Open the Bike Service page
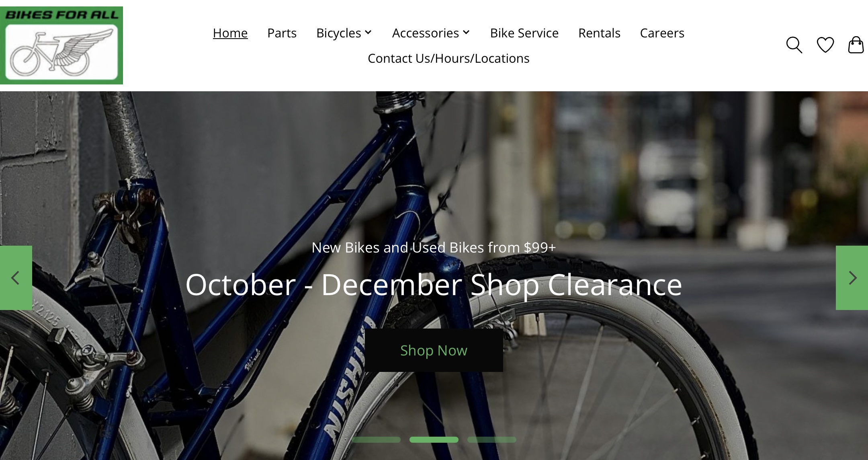 pyautogui.click(x=524, y=33)
